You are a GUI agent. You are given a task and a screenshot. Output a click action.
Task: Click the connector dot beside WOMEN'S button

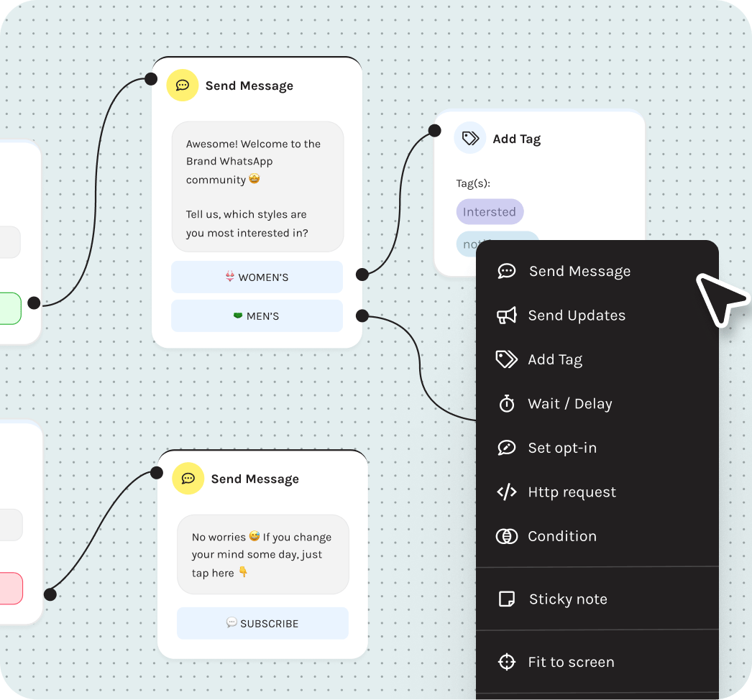(362, 274)
